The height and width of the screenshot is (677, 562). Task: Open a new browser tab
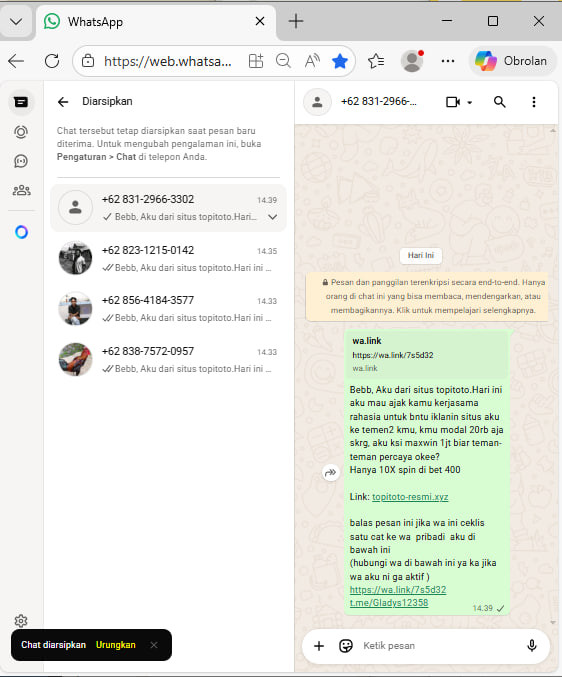296,21
